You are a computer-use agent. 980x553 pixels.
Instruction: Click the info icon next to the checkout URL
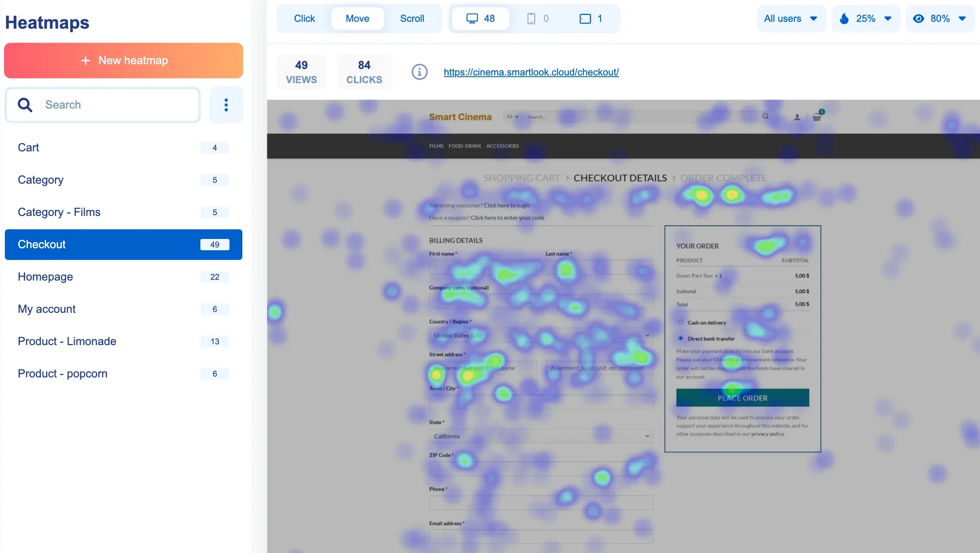(x=419, y=72)
